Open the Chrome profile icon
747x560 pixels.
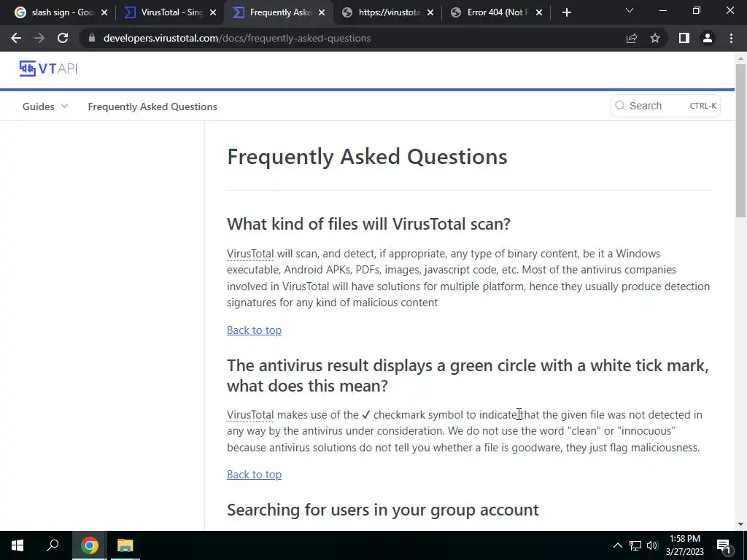click(x=708, y=38)
